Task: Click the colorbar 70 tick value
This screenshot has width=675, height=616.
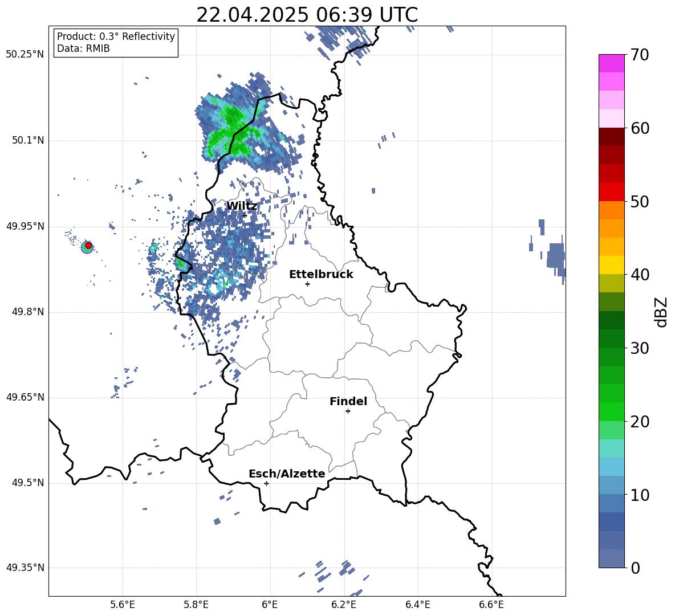Action: coord(640,55)
